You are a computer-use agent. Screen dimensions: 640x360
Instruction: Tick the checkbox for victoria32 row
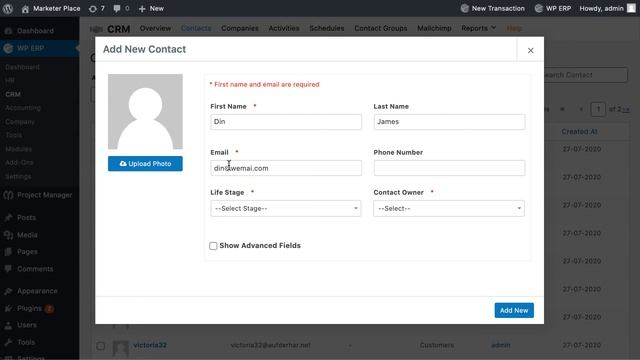pyautogui.click(x=100, y=346)
